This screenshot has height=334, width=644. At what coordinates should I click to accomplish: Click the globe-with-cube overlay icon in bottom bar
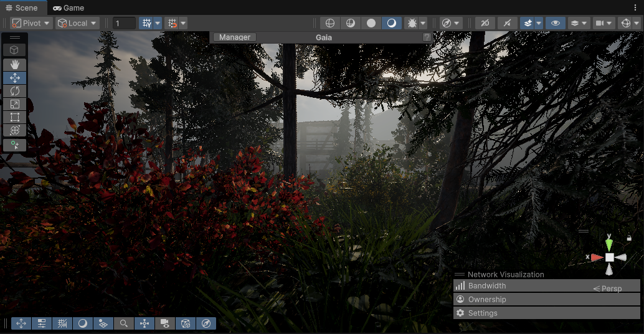(185, 323)
